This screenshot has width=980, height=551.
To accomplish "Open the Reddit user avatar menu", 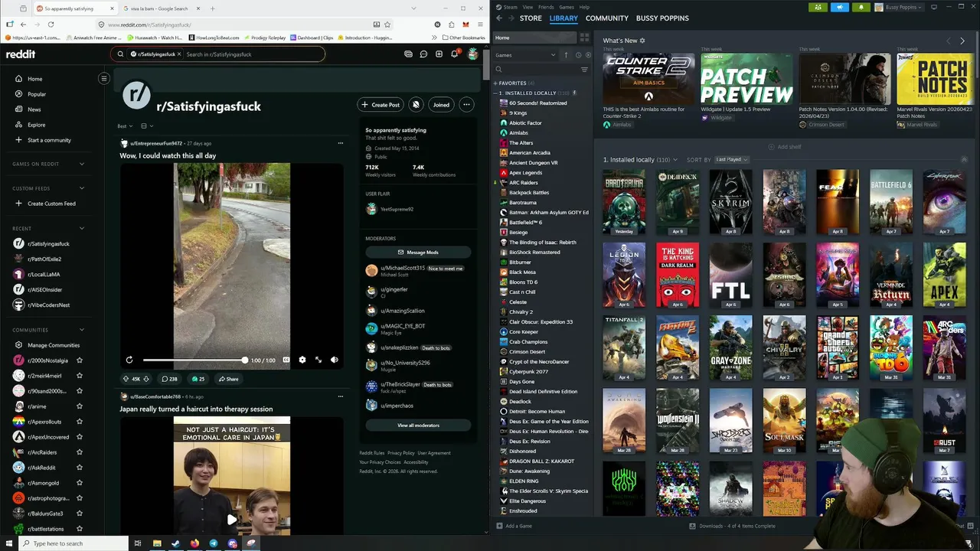I will pos(473,54).
